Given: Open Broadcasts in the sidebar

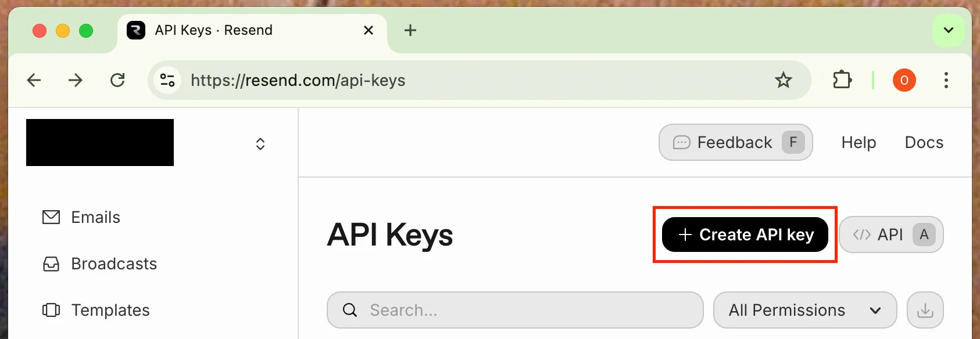Looking at the screenshot, I should coord(114,264).
